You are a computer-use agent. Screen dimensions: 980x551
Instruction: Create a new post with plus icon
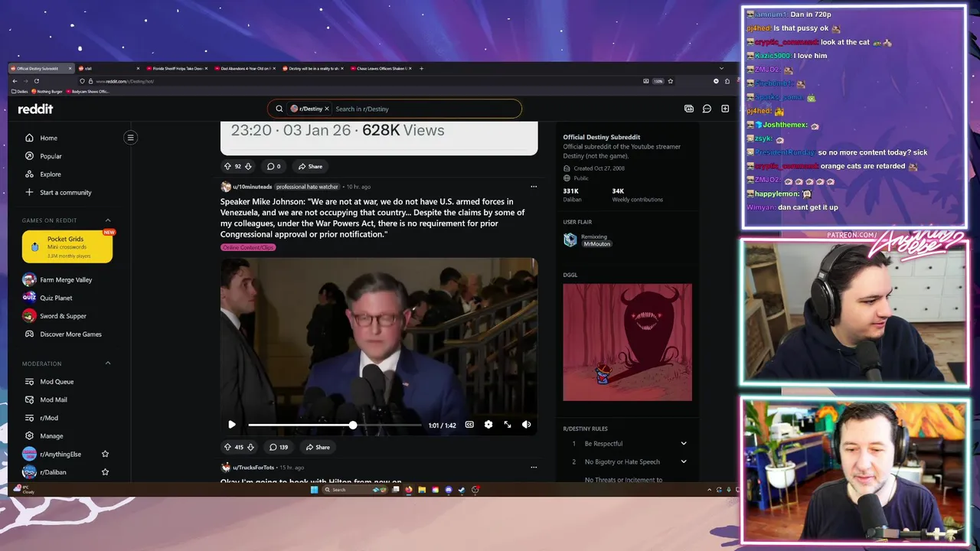pos(725,109)
